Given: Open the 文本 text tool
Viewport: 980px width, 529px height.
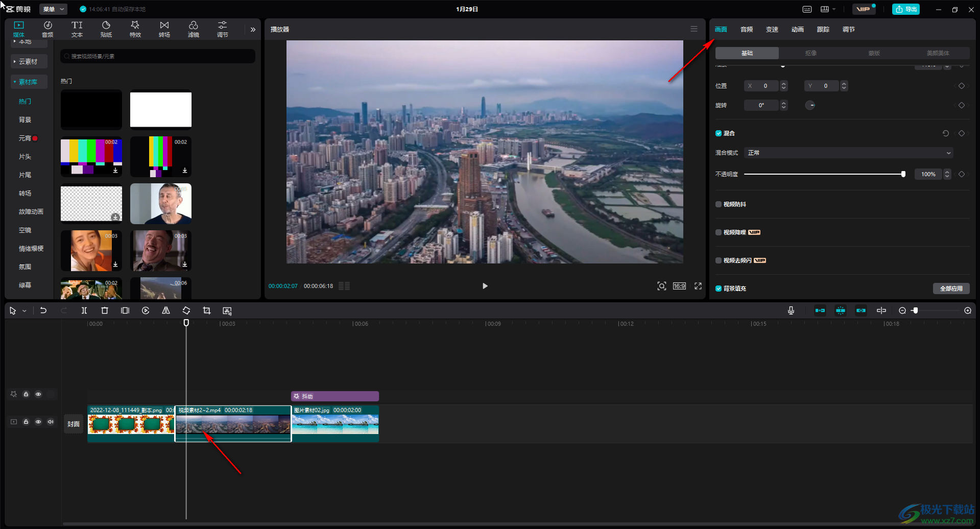Looking at the screenshot, I should tap(77, 29).
